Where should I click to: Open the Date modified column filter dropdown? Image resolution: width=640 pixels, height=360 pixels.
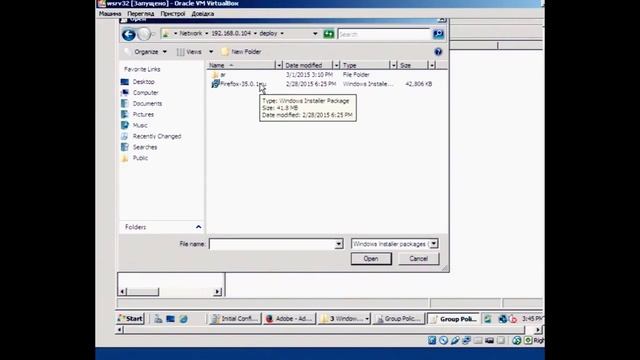[336, 65]
